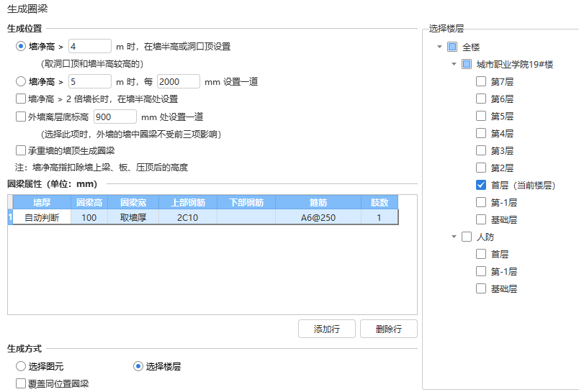
Task: Check 首层 under 人防
Action: (481, 254)
